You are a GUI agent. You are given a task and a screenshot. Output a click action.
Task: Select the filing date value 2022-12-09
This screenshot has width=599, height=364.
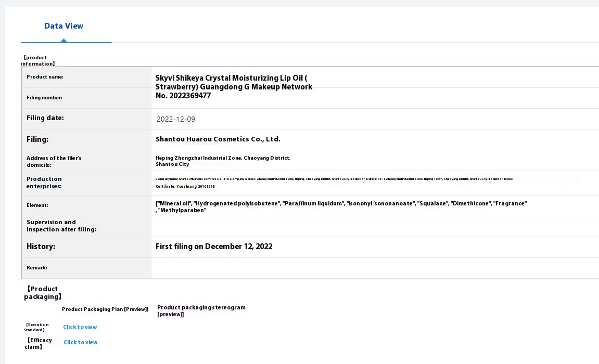[176, 119]
